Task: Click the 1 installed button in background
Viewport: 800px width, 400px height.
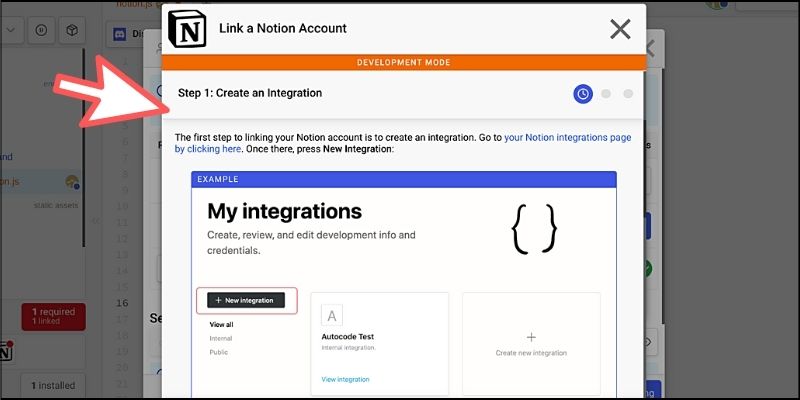Action: coord(53,386)
